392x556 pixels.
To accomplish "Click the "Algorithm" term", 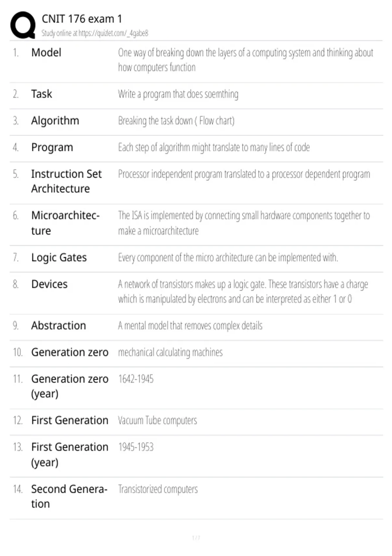I will click(x=55, y=121).
